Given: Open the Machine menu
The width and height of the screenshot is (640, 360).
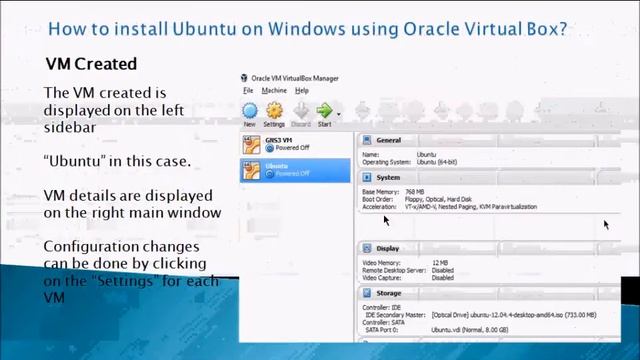Looking at the screenshot, I should 274,91.
